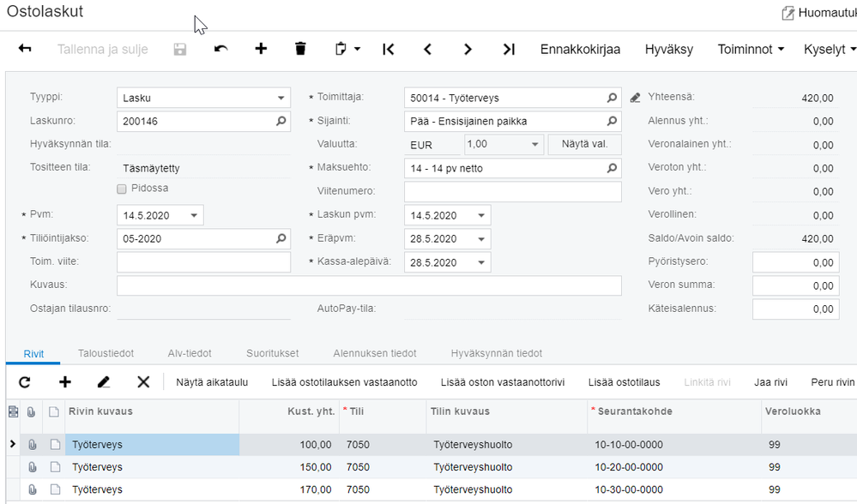The height and width of the screenshot is (504, 857).
Task: Click Lisää ostotilaus in grid toolbar
Action: point(624,382)
